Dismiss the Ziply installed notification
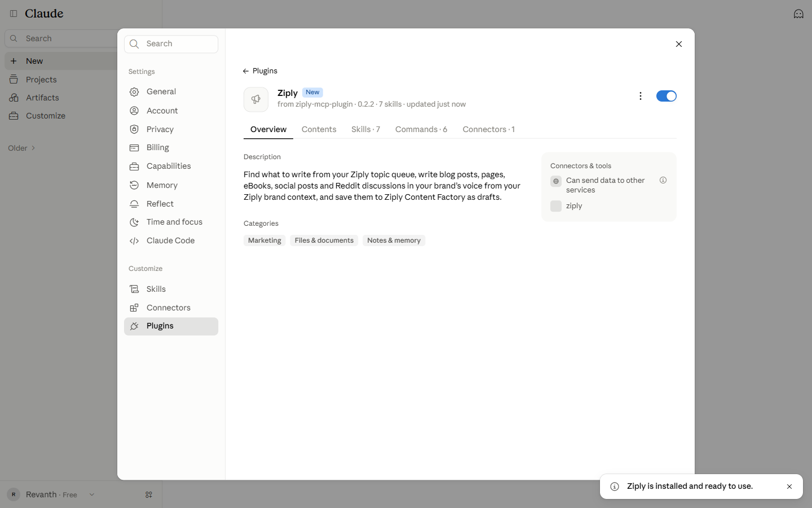Image resolution: width=812 pixels, height=508 pixels. (789, 487)
